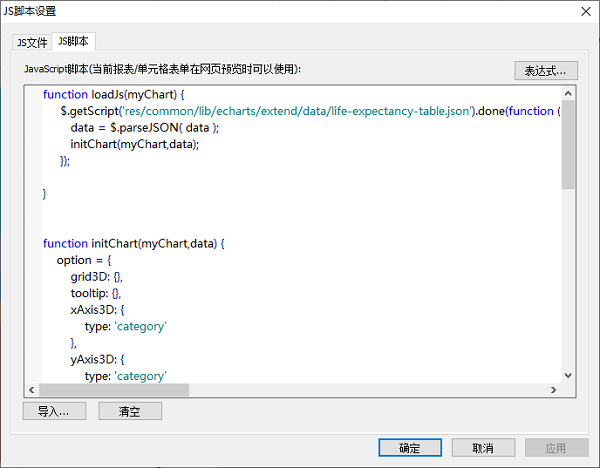Clear the script with 清空 button

(129, 411)
